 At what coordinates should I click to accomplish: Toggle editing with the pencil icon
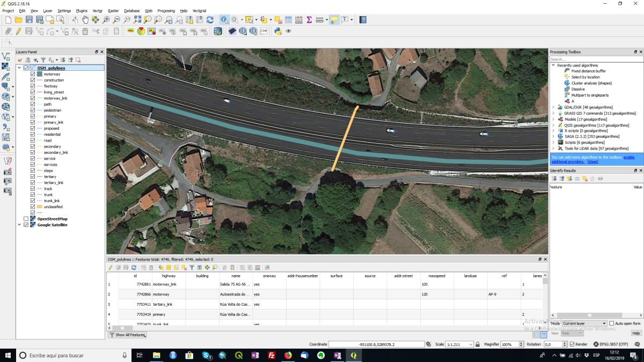(x=18, y=31)
